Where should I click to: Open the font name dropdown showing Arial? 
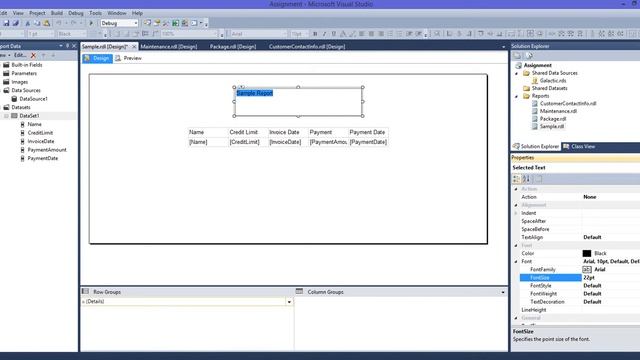pos(284,34)
